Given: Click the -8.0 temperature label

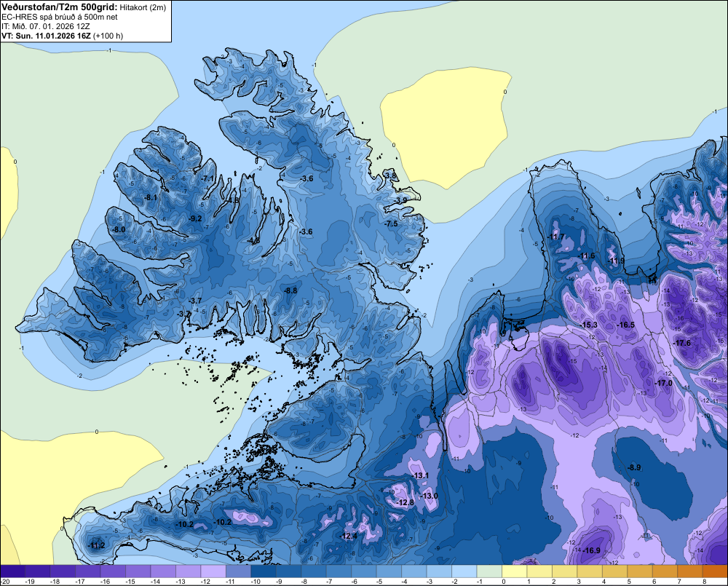Looking at the screenshot, I should (x=119, y=229).
